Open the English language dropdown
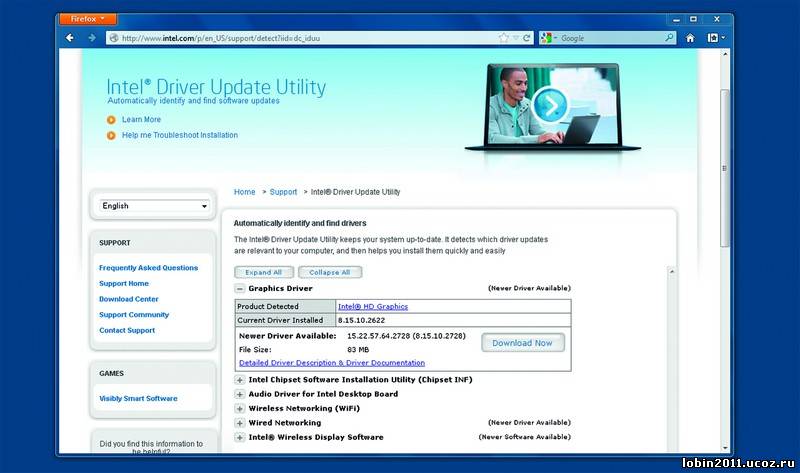The image size is (800, 473). point(154,206)
